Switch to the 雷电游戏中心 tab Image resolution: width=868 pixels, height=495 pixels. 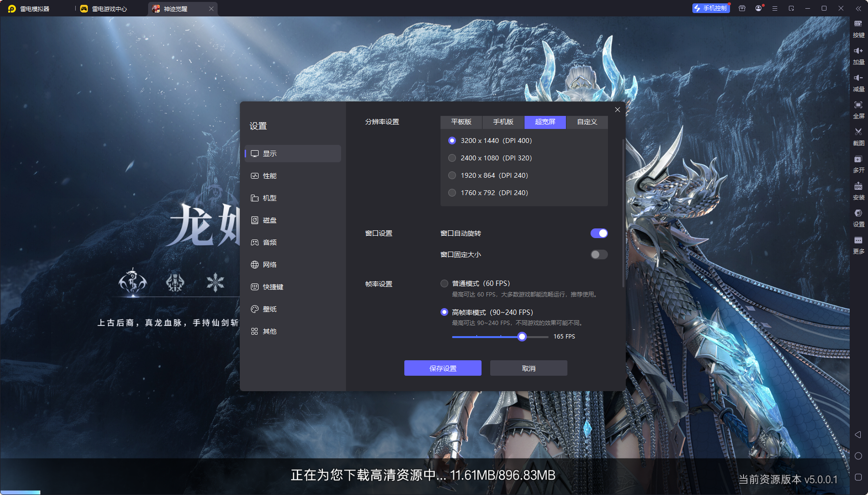pos(104,9)
